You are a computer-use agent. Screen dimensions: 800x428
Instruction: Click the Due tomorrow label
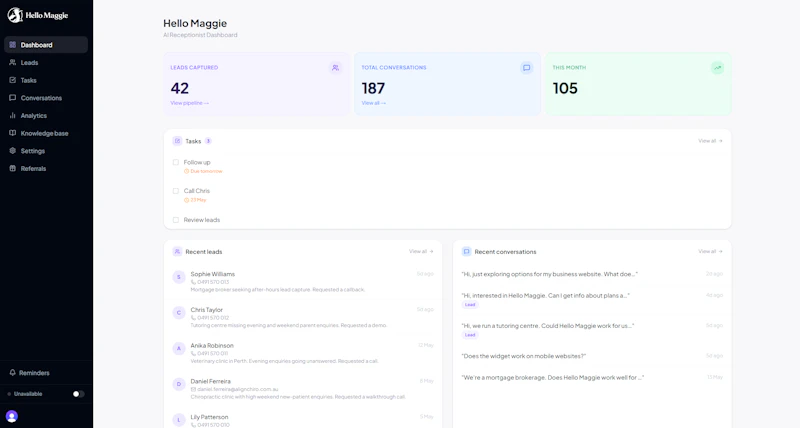click(203, 171)
